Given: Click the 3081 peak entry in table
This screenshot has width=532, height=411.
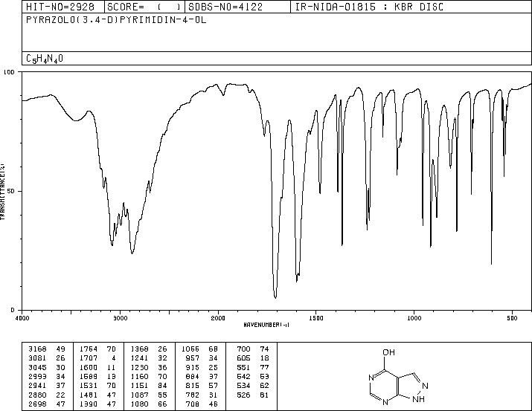Looking at the screenshot, I should point(46,358).
